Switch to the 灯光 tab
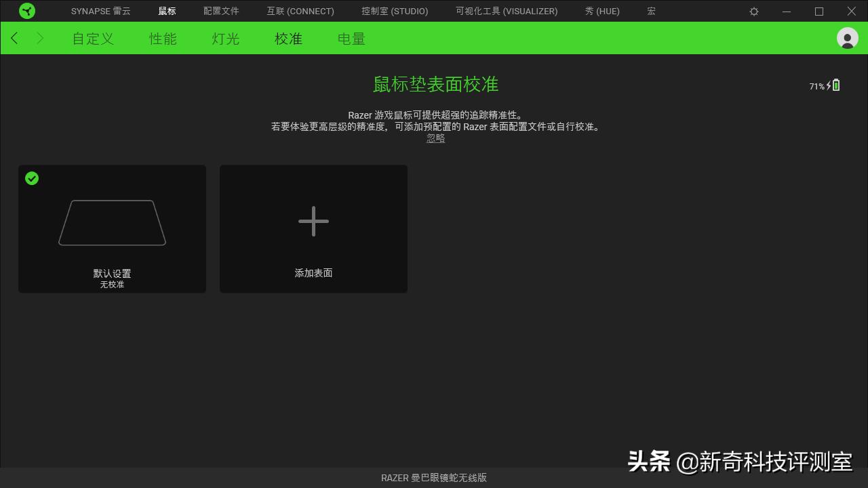868x488 pixels. coord(224,39)
